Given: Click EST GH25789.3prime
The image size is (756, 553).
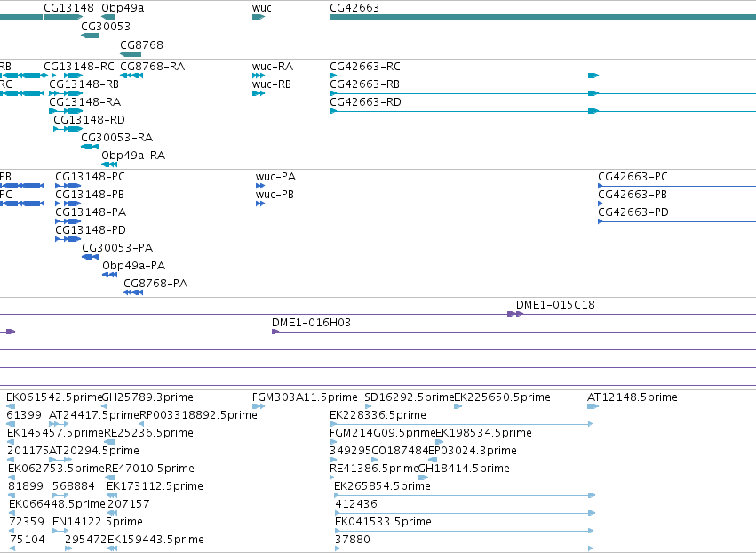Looking at the screenshot, I should (147, 397).
